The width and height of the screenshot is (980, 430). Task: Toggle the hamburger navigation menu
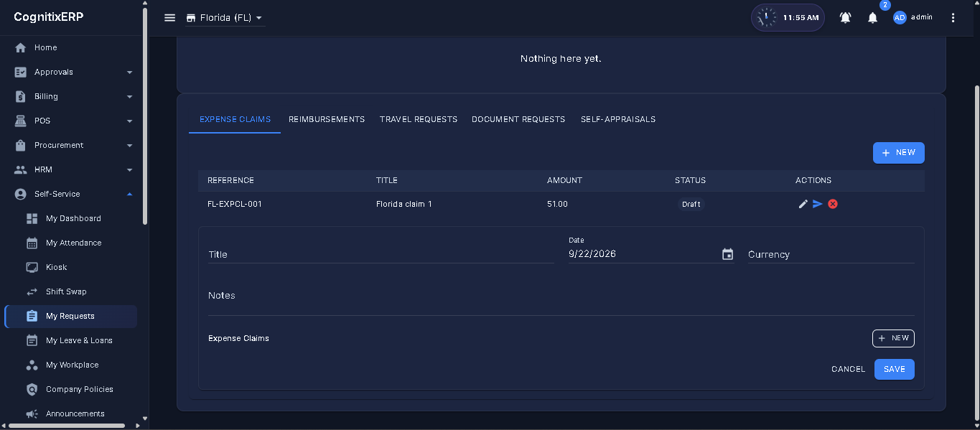click(x=170, y=18)
